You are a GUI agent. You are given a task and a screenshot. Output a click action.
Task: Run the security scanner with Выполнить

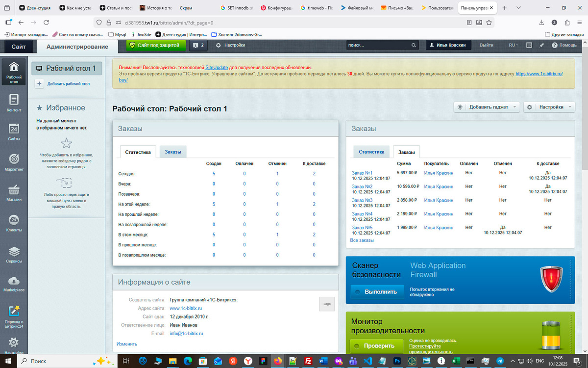click(x=377, y=291)
